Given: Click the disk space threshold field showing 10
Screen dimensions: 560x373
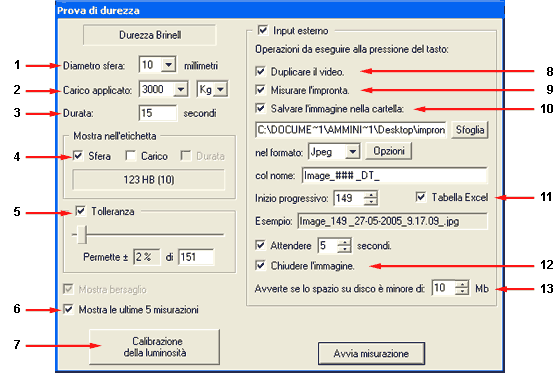Looking at the screenshot, I should tap(444, 288).
